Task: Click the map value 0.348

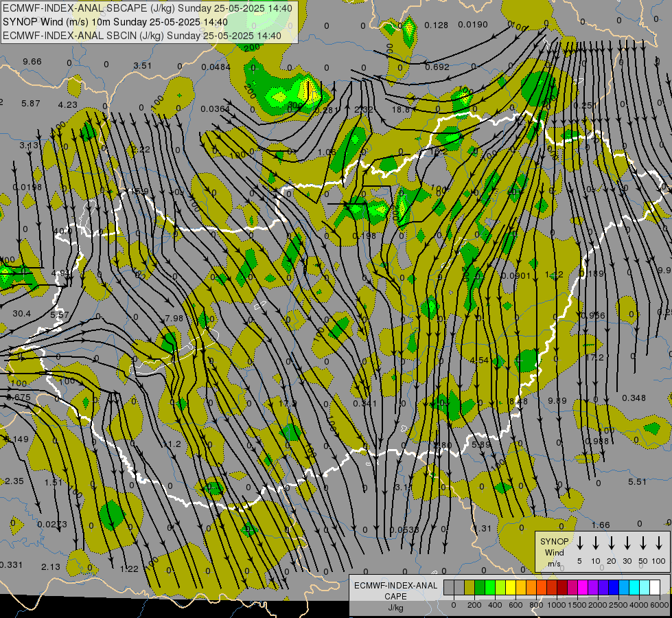Action: point(634,398)
